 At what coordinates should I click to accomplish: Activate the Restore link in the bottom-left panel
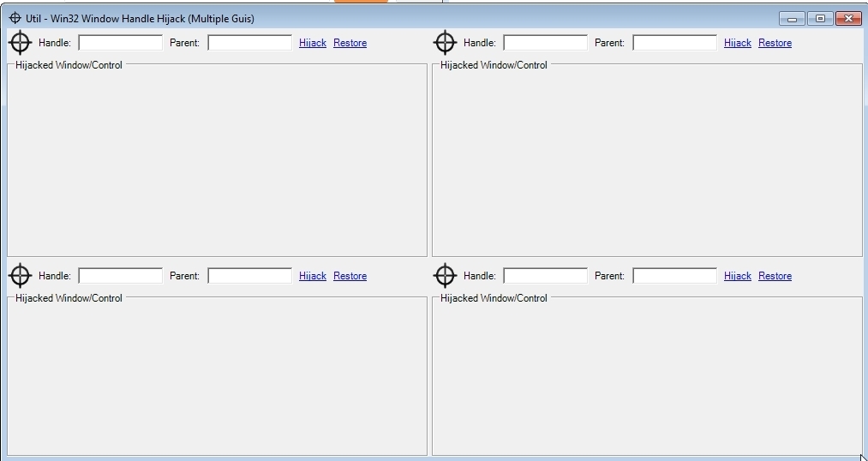(350, 276)
